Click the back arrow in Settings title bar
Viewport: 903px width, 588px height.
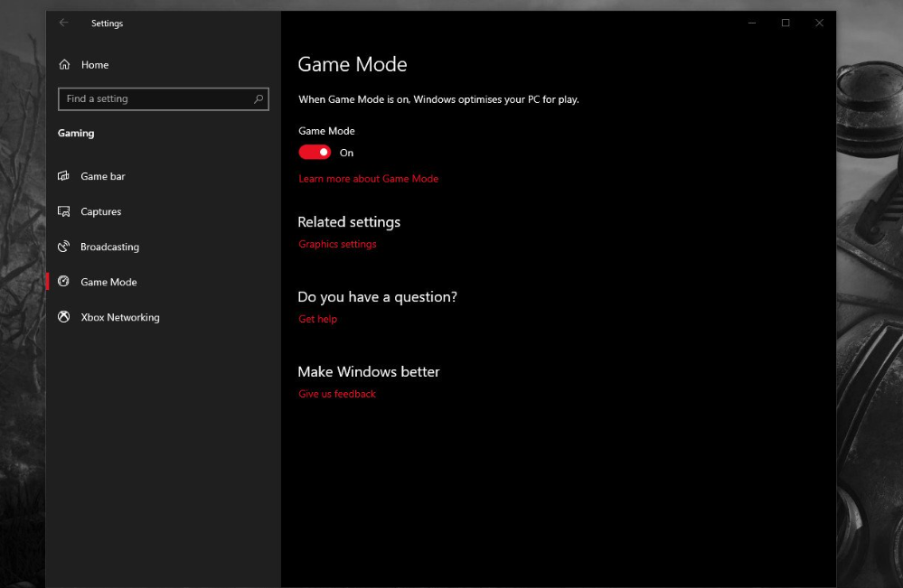63,23
